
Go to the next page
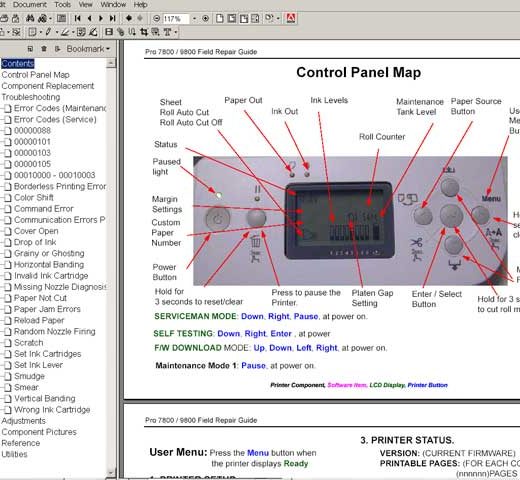click(x=101, y=18)
